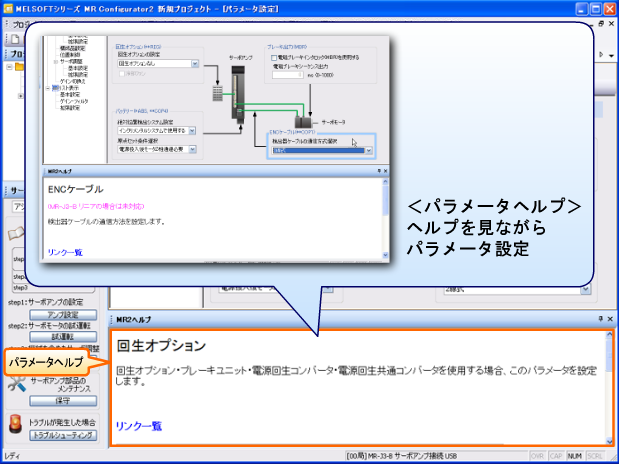Toggle the electromagnetic brake interlock checkbox
The image size is (619, 464).
(x=273, y=56)
